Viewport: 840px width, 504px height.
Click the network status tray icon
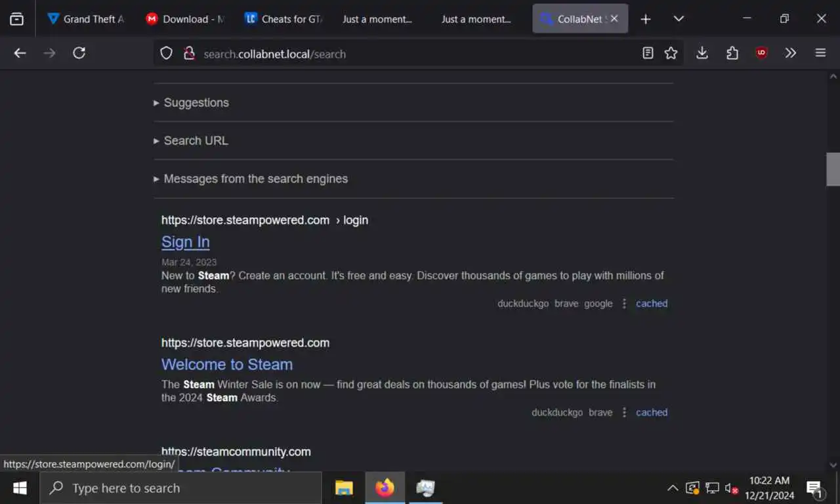pyautogui.click(x=712, y=488)
